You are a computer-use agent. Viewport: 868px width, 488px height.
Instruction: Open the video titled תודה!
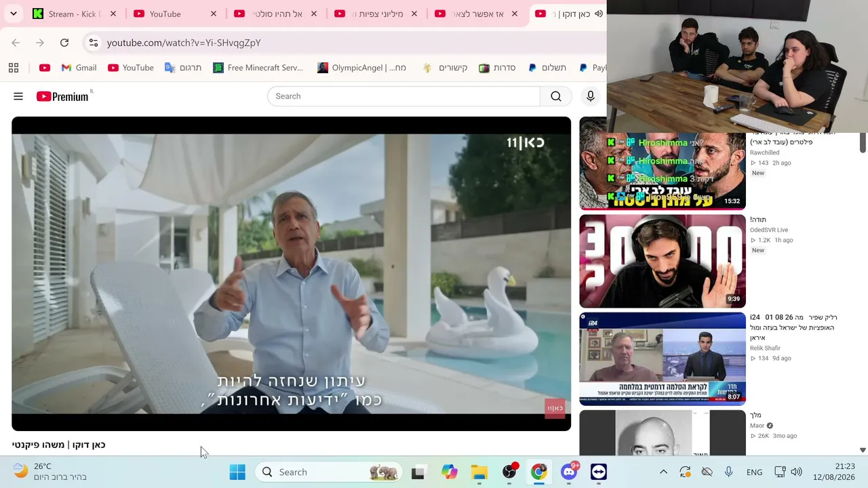tap(758, 220)
